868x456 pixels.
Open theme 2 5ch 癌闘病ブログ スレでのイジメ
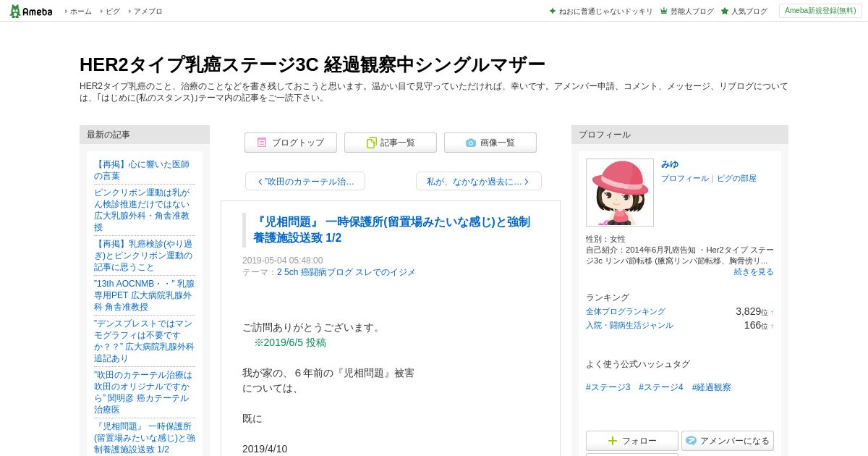point(346,272)
